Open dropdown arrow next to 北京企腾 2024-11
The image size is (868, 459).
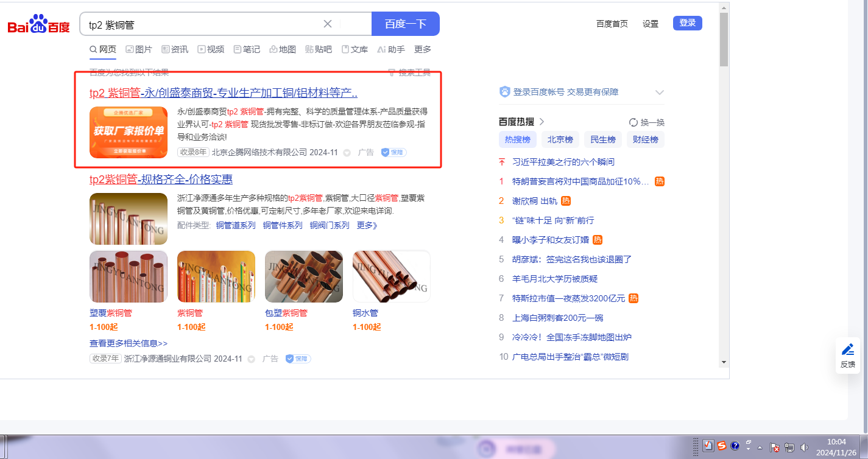coord(347,153)
